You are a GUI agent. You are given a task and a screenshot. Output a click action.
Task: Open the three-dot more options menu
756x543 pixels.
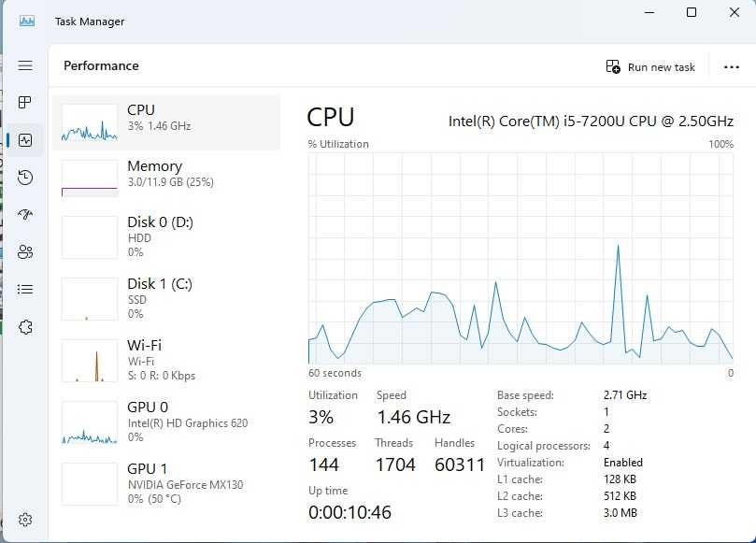[x=732, y=66]
